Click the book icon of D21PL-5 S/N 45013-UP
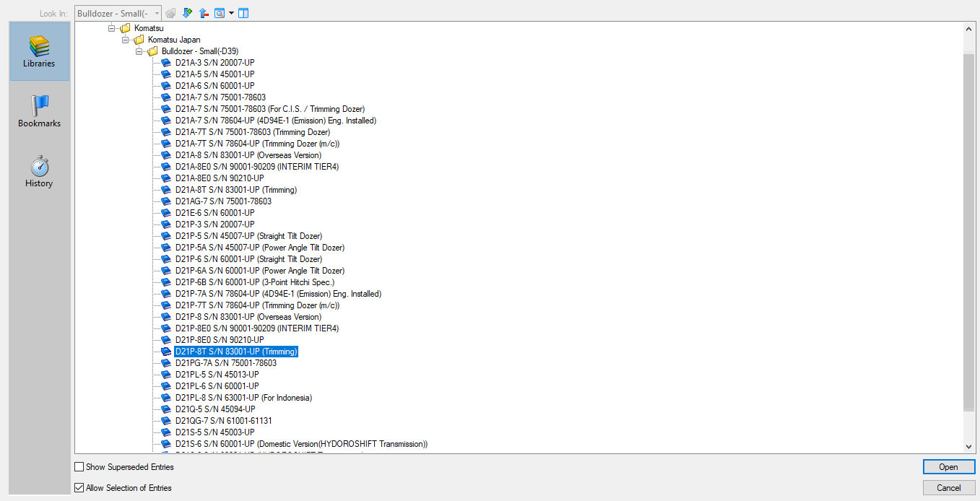This screenshot has height=501, width=980. coord(166,375)
